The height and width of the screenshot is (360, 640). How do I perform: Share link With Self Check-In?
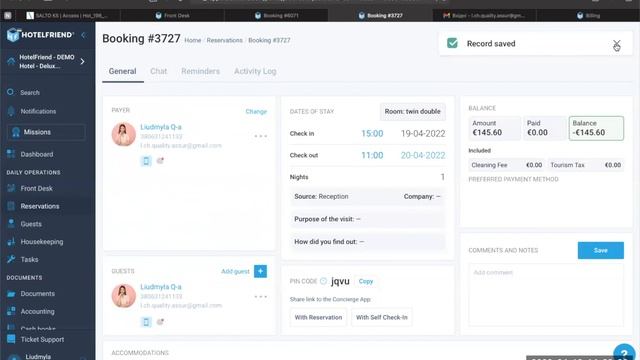click(382, 318)
